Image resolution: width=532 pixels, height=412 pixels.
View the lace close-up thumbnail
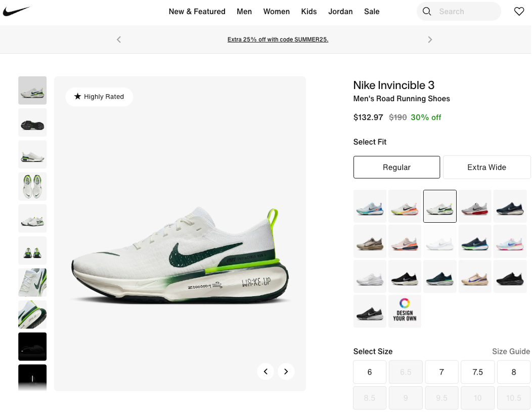click(32, 282)
